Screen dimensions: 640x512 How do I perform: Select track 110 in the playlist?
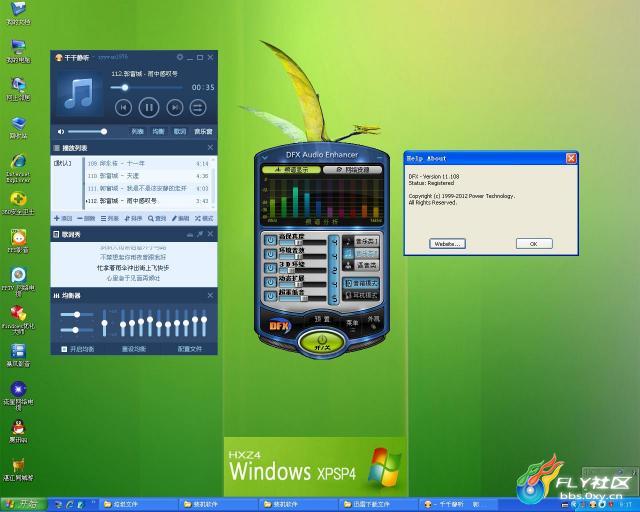point(148,176)
